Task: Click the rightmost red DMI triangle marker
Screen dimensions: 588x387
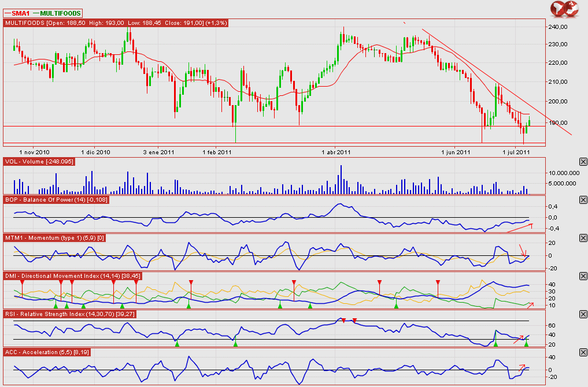Action: click(438, 282)
